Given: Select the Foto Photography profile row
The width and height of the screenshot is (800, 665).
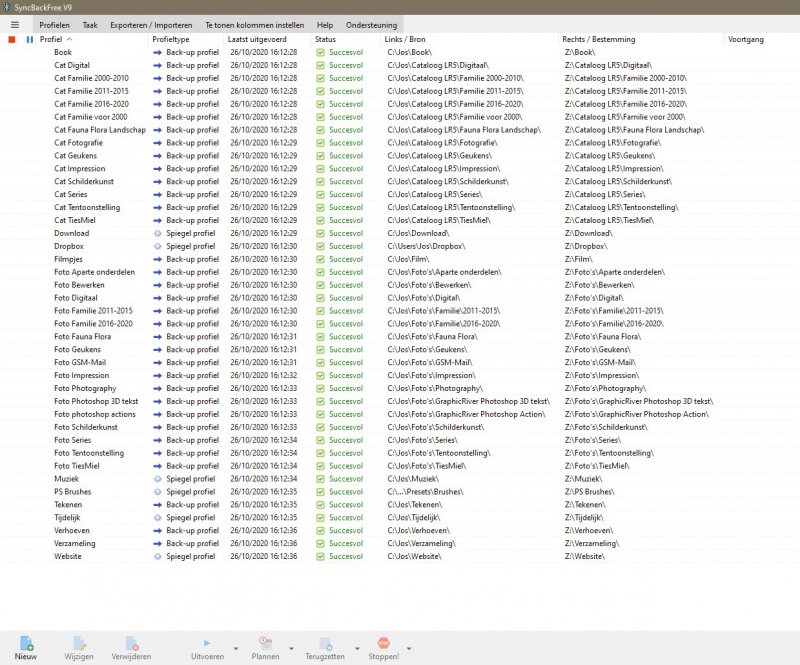Looking at the screenshot, I should tap(85, 388).
